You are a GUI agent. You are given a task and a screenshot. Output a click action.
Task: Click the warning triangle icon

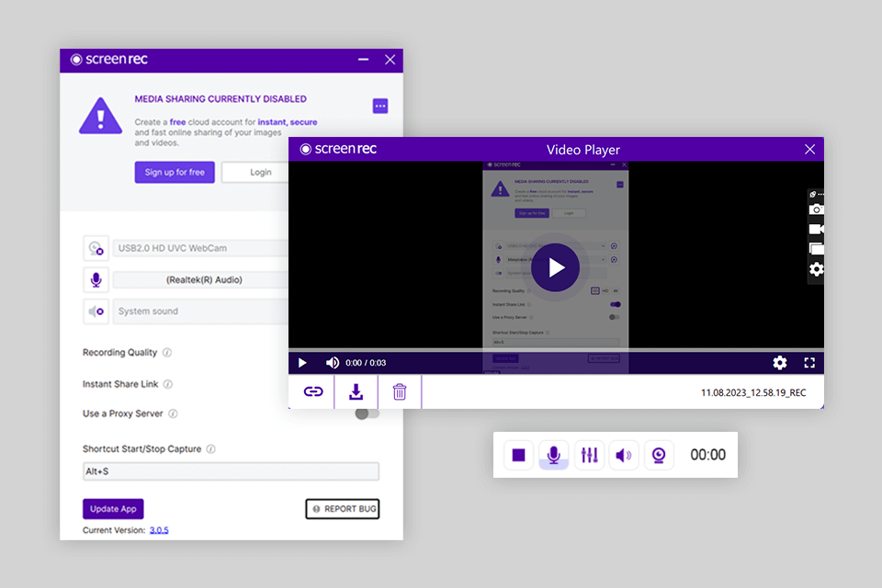(x=101, y=116)
